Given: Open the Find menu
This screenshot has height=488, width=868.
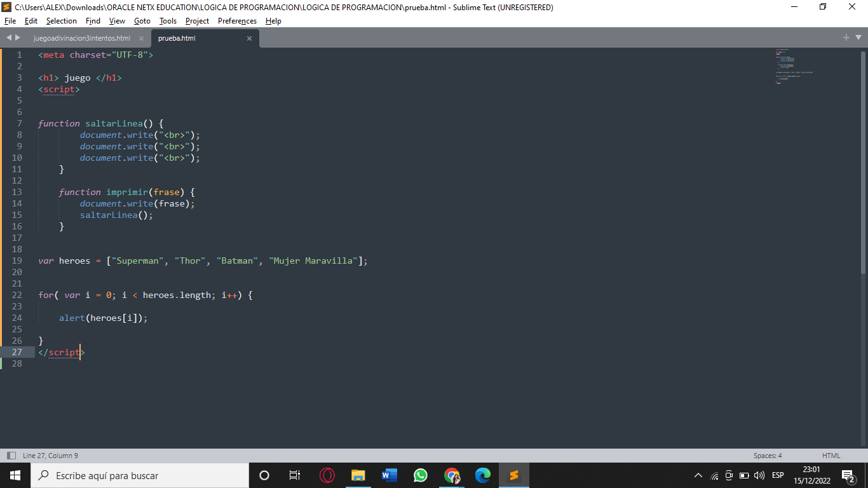Looking at the screenshot, I should click(x=93, y=21).
